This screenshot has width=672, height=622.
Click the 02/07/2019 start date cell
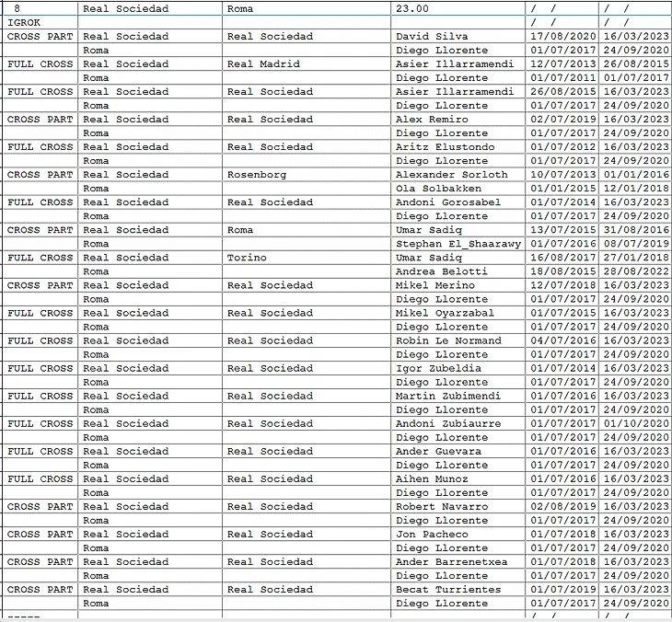click(x=562, y=120)
